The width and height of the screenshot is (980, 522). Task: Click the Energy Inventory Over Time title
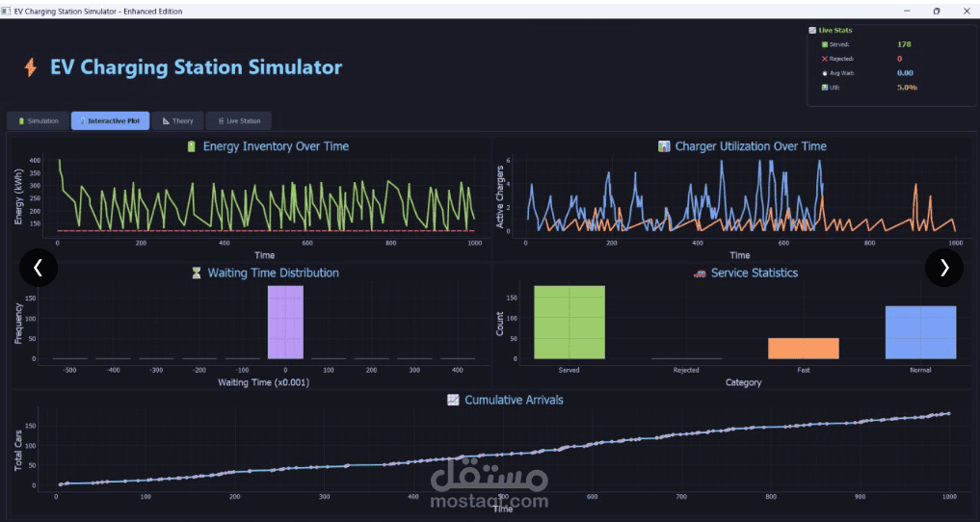276,146
